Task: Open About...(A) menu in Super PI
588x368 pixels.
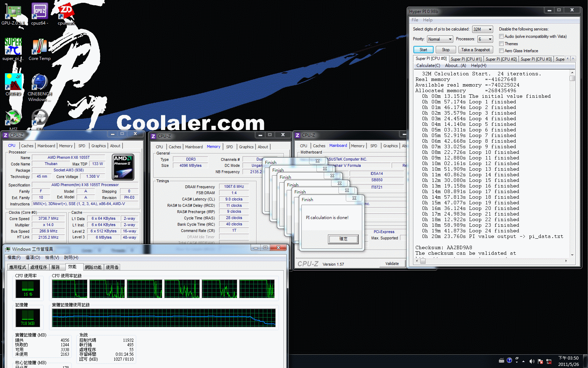Action: click(455, 66)
